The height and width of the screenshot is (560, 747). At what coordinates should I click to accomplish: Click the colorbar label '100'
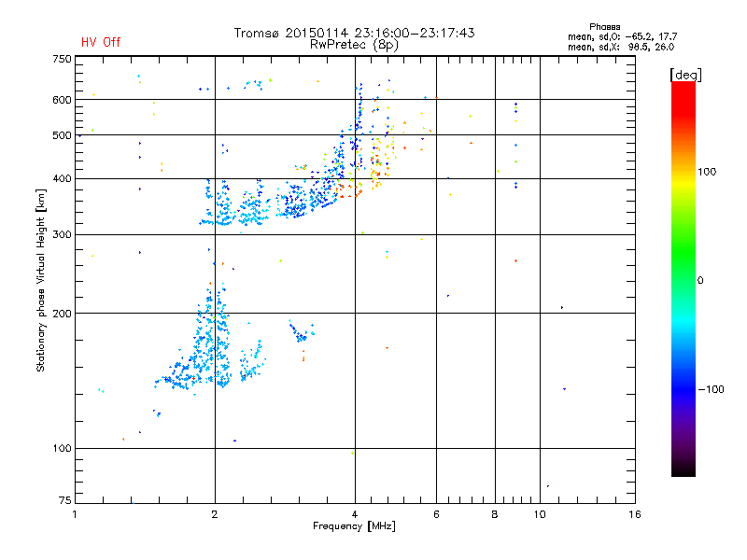707,172
